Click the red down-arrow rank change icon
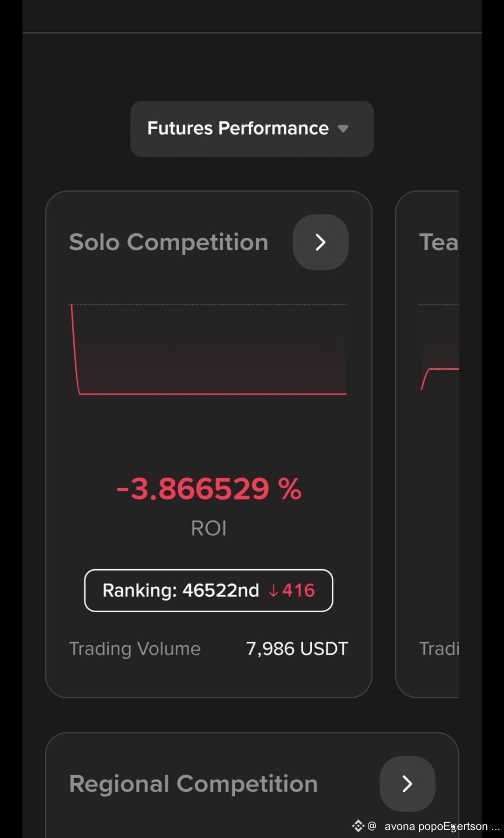This screenshot has height=838, width=504. click(x=273, y=591)
